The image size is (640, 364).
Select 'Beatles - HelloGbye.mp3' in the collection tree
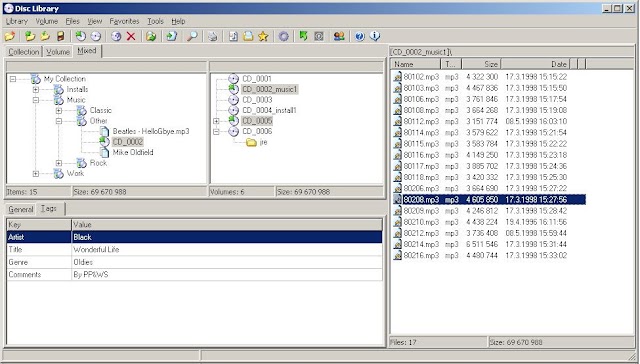(x=151, y=131)
